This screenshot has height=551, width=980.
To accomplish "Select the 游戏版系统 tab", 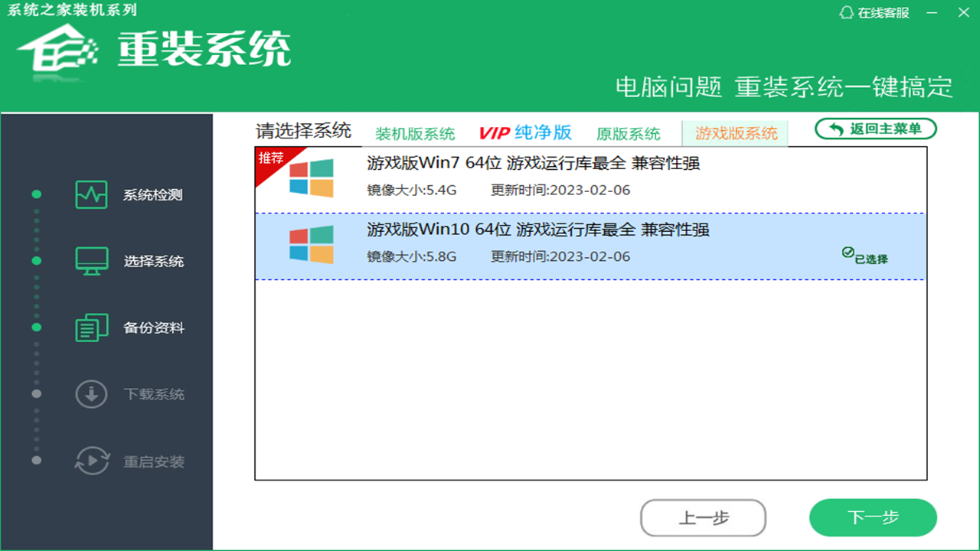I will pos(736,133).
